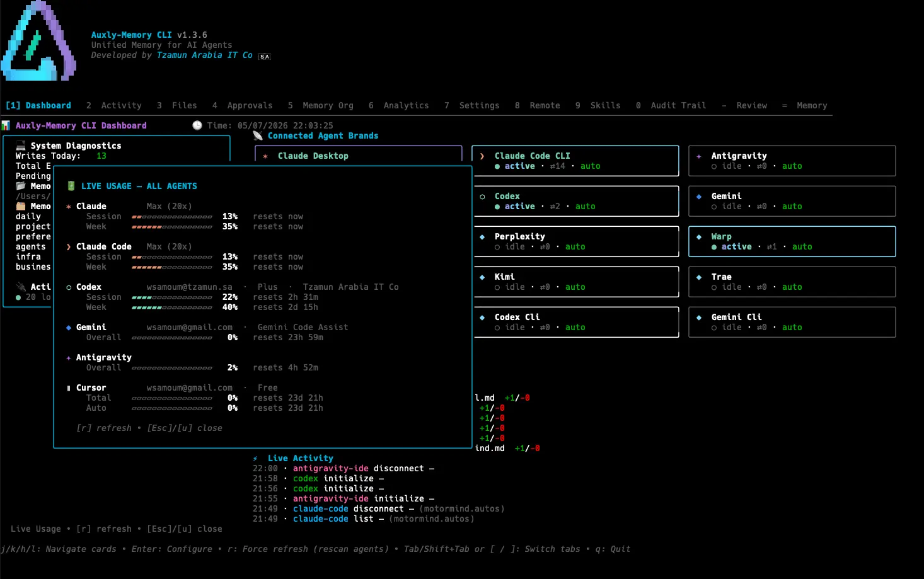Click the Cursor block icon in Live Usage
Screen dimensions: 924x579
click(x=69, y=388)
